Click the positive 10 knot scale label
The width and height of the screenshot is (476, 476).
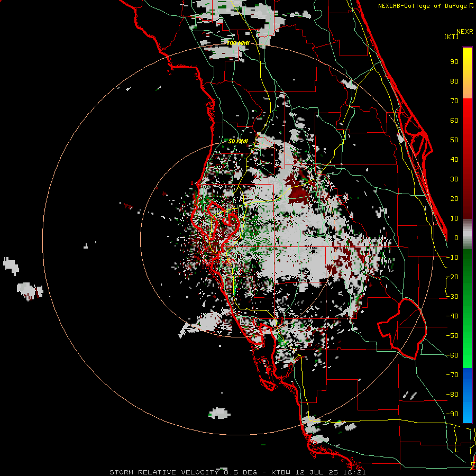coord(454,218)
